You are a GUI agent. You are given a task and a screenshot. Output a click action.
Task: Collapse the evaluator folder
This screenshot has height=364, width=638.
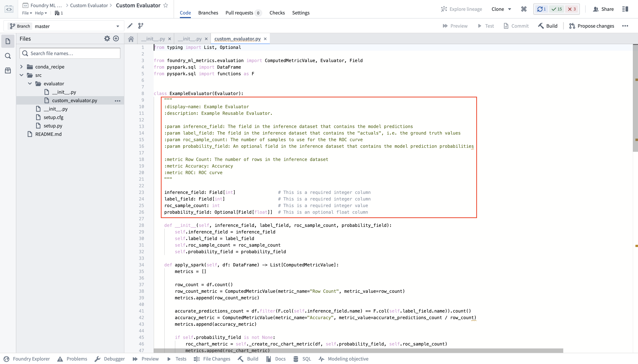[x=30, y=83]
